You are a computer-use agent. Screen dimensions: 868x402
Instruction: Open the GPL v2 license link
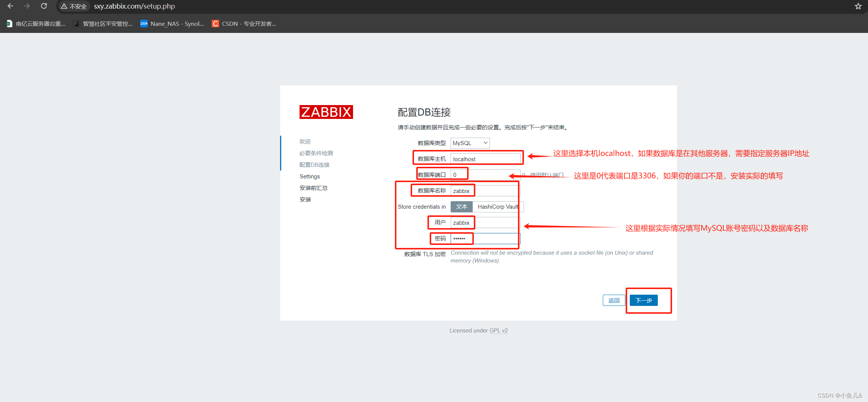pos(499,331)
